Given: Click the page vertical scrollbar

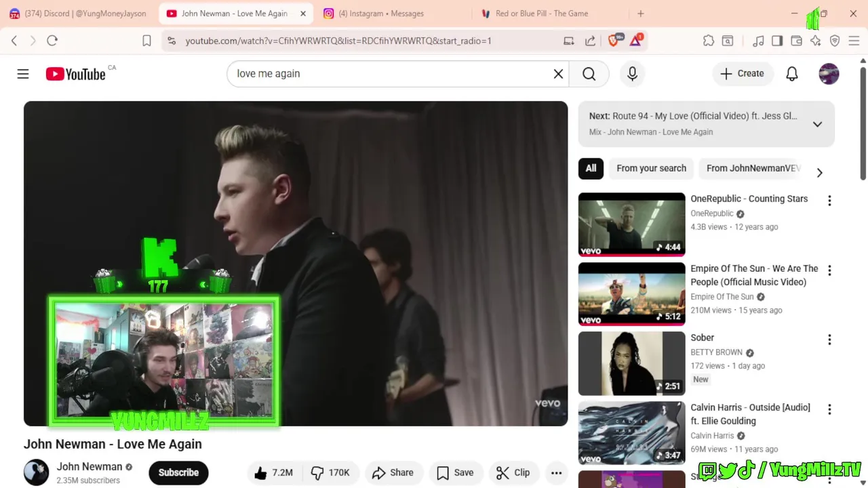Looking at the screenshot, I should tap(863, 122).
